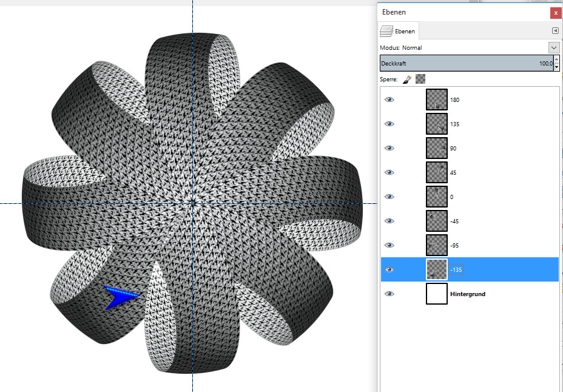Hide the layer named 180

pos(389,100)
